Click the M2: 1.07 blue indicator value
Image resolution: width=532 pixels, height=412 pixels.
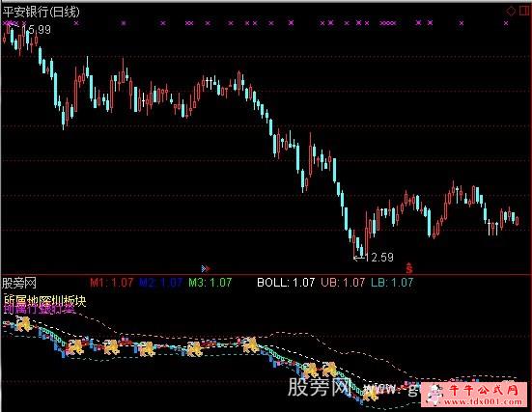pyautogui.click(x=161, y=283)
